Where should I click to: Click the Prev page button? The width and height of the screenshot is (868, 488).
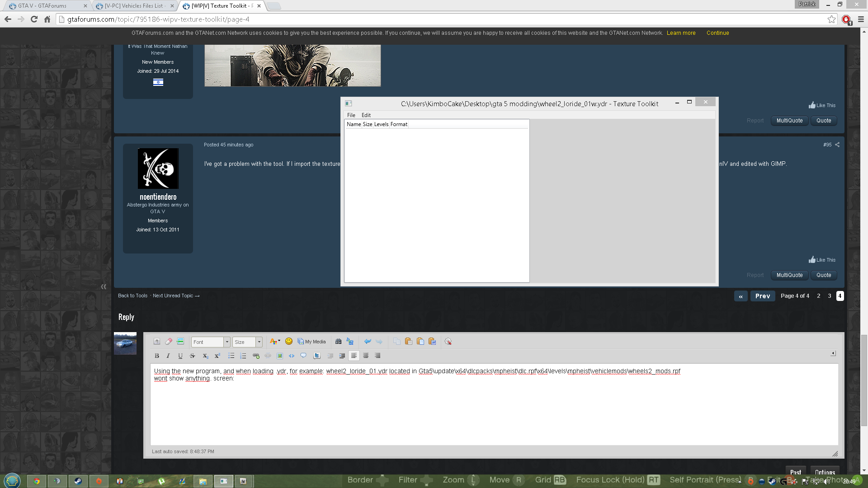click(x=762, y=296)
